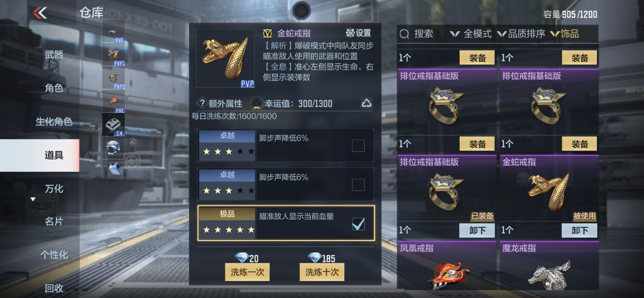644x298 pixels.
Task: Check the first 脚步声降低6% checkbox
Action: [x=358, y=146]
